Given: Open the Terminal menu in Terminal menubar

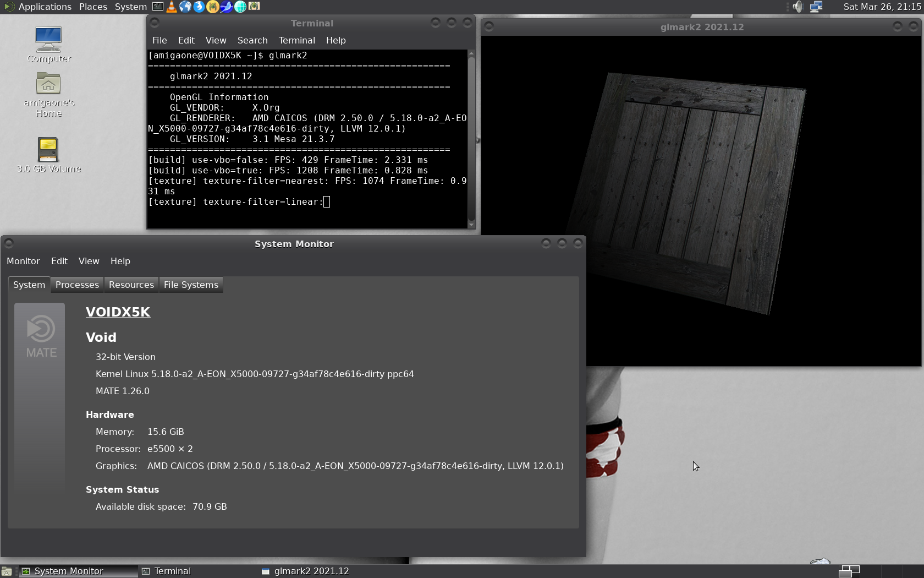Looking at the screenshot, I should [296, 40].
